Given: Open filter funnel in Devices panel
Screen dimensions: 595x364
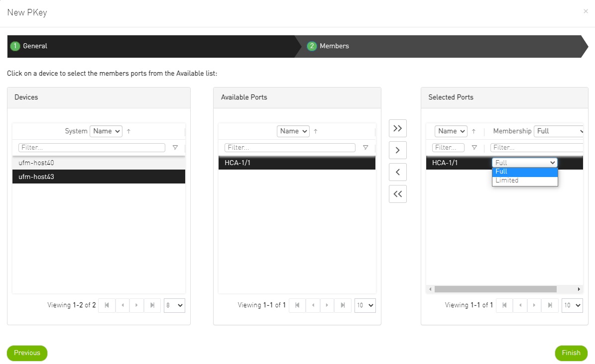Looking at the screenshot, I should point(175,147).
